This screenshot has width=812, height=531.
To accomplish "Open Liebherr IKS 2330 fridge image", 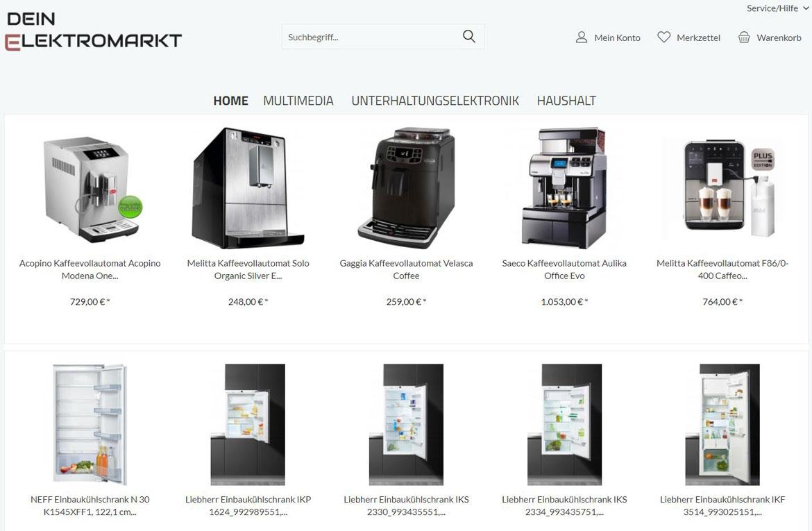I will pyautogui.click(x=407, y=425).
